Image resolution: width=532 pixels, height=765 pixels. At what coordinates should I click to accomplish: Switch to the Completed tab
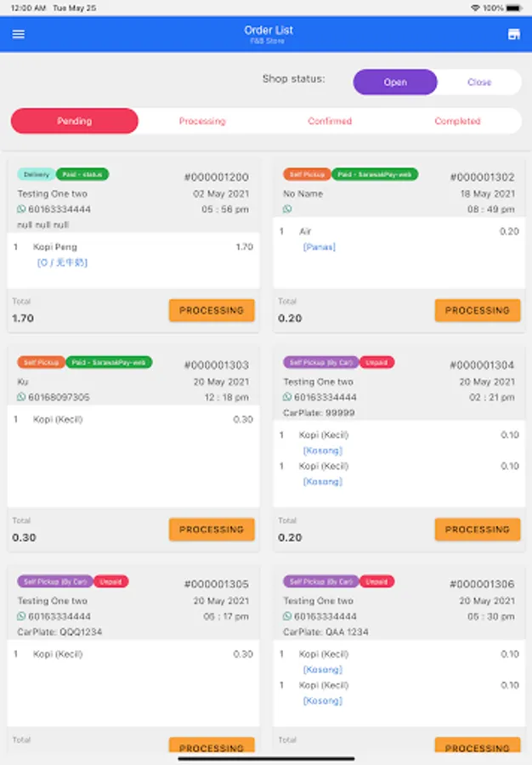pos(457,121)
